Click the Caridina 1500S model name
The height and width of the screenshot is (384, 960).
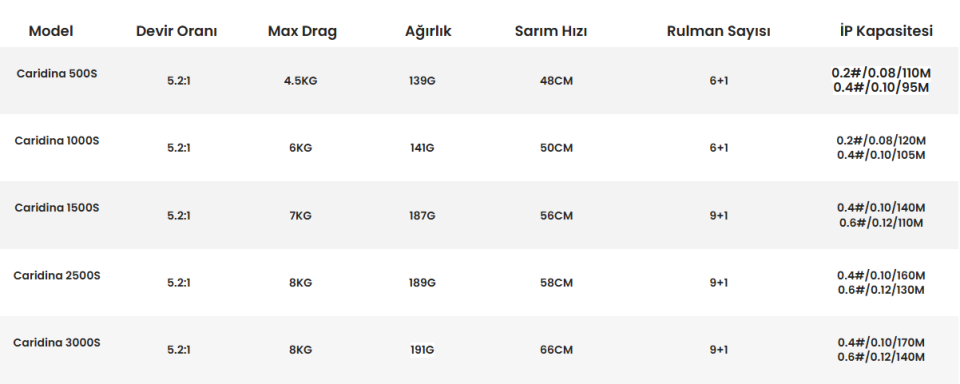(56, 208)
